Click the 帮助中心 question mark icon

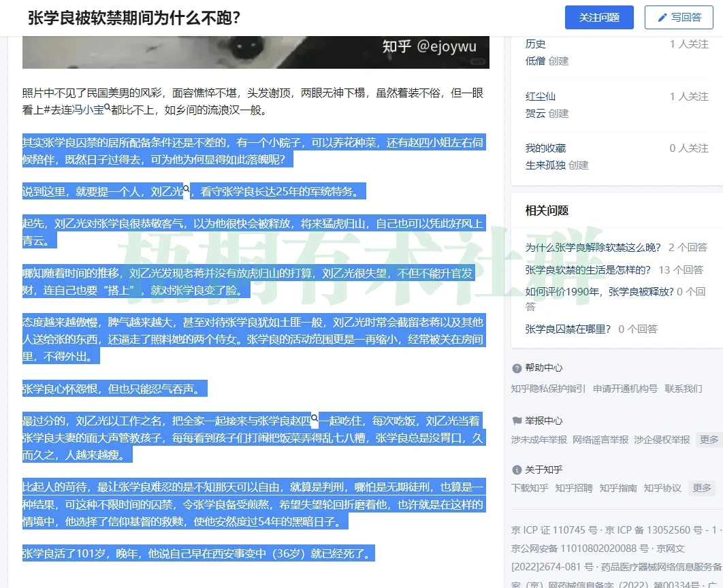tap(517, 368)
